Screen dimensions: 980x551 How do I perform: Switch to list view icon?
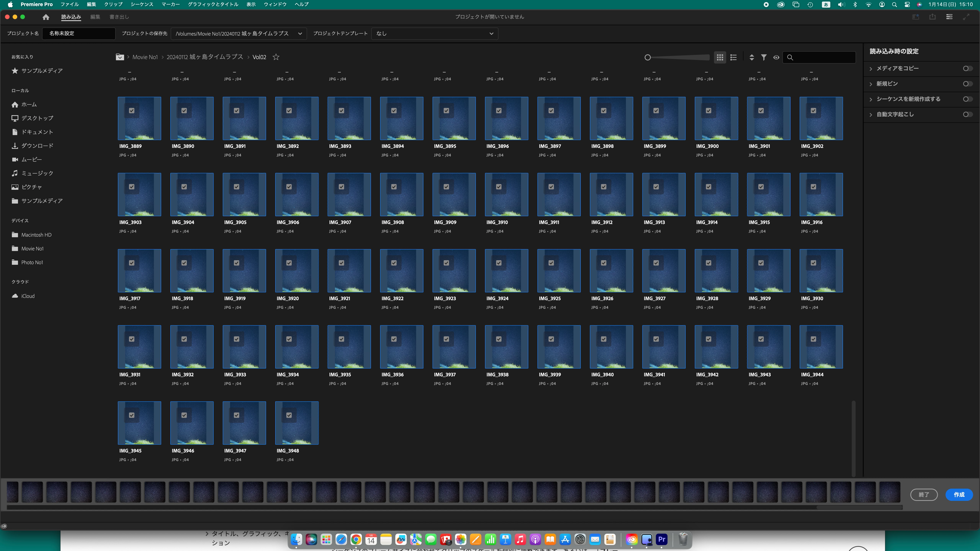point(733,57)
